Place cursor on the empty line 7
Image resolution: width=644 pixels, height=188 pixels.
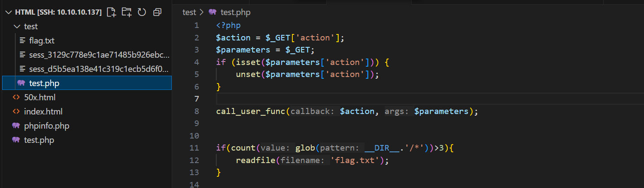click(x=429, y=99)
